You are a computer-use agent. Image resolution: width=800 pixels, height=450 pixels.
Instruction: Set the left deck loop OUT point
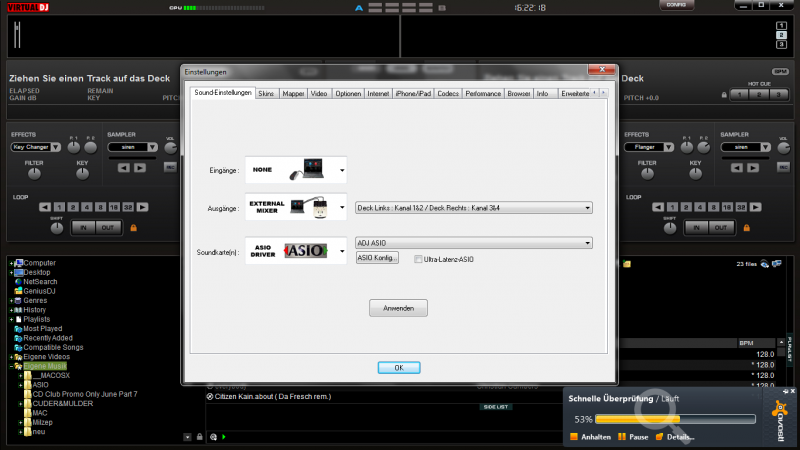pos(108,228)
